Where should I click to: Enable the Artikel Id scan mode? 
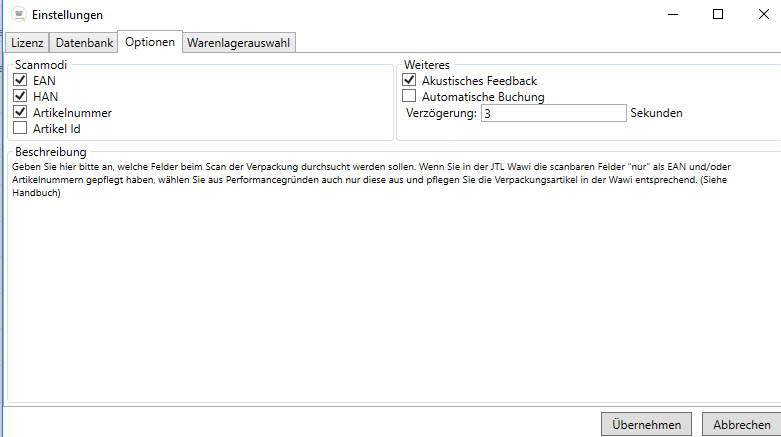pyautogui.click(x=20, y=128)
